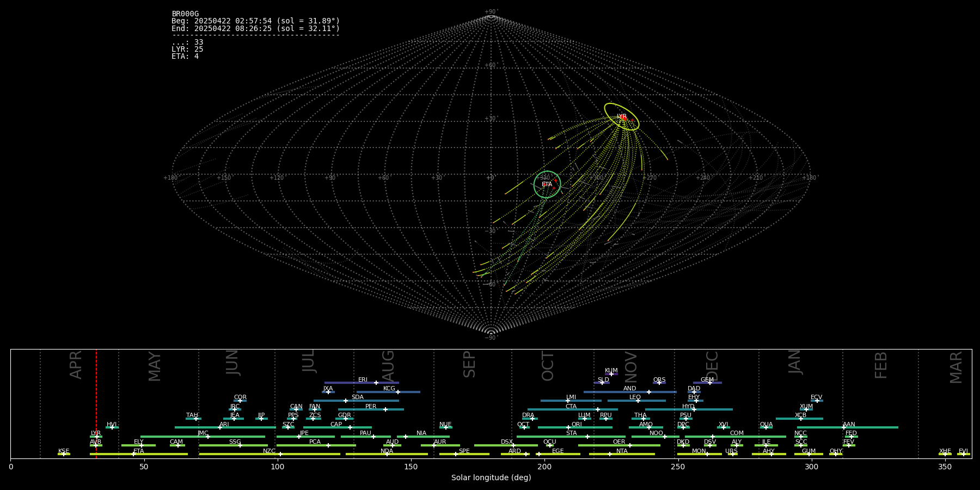Click the GUM shower label
980x490 pixels.
coord(808,451)
